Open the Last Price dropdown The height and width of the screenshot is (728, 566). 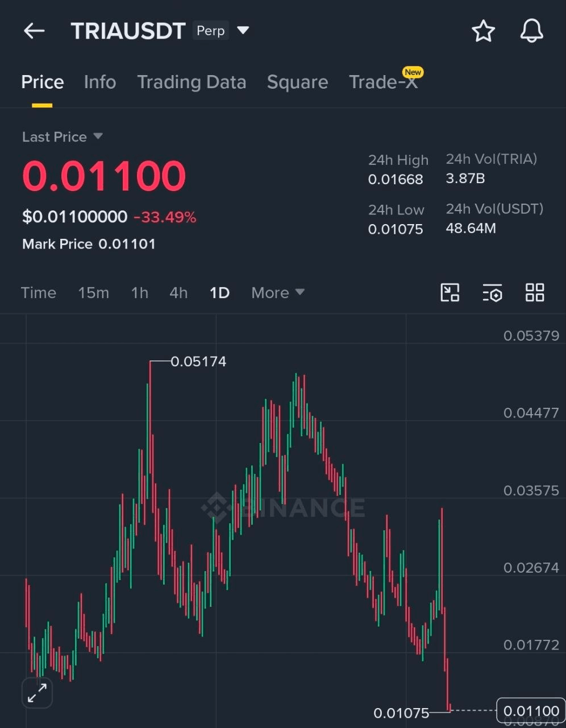pos(63,137)
